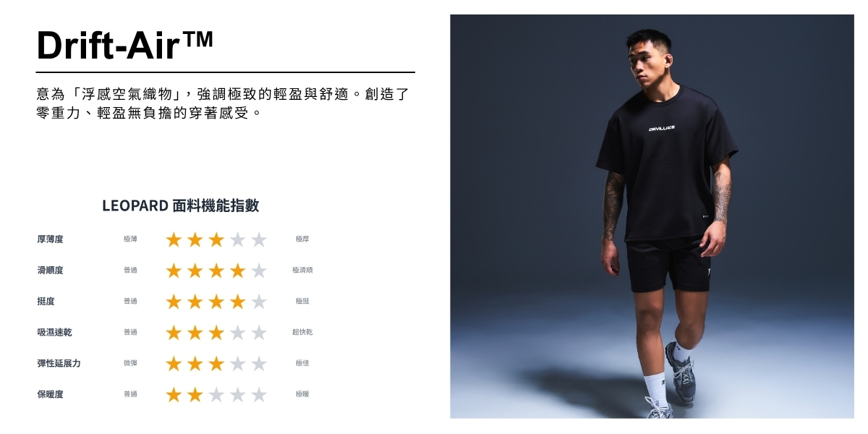The image size is (868, 434).
Task: Select the fourth gold star in 滑順度 row
Action: pos(237,271)
